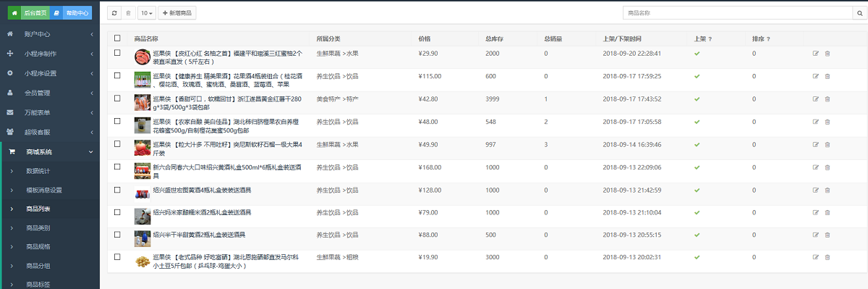Open the 帮助中心 help button

71,13
